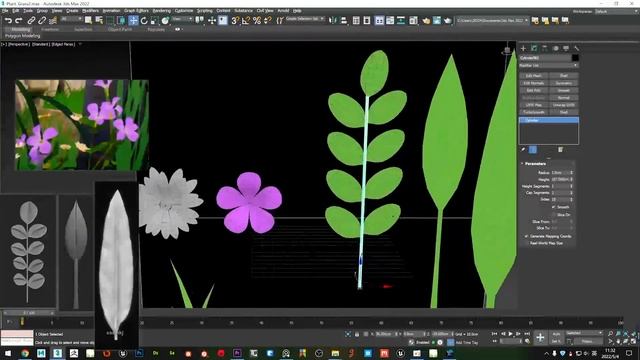Click the Symmetry modifier button
Image resolution: width=640 pixels, height=360 pixels.
point(564,83)
